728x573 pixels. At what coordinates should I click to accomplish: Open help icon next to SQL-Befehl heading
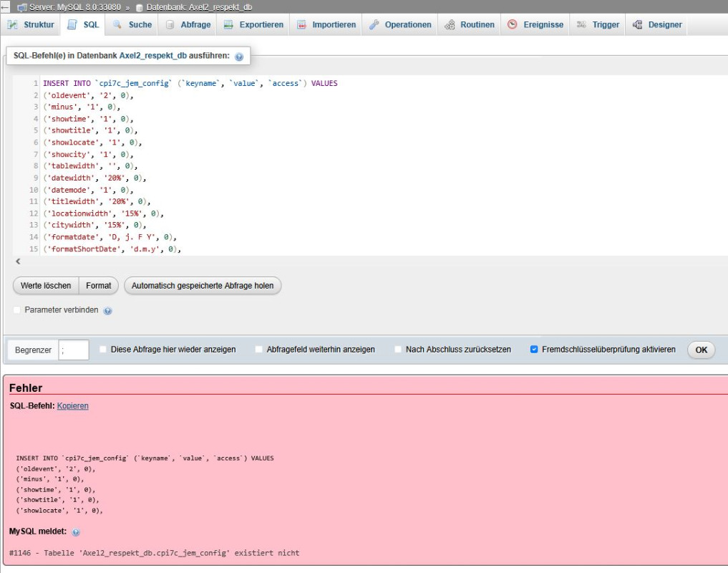(238, 57)
